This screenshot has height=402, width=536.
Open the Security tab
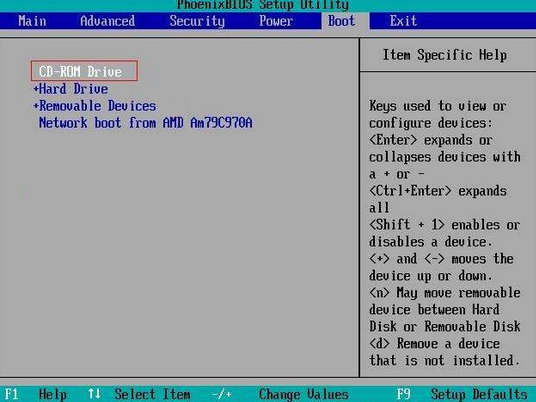pos(197,21)
